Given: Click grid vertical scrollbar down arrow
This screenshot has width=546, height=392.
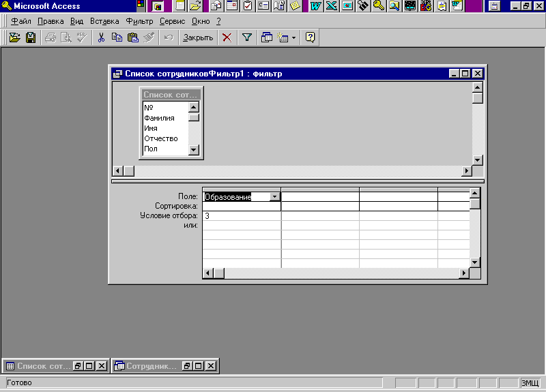Looking at the screenshot, I should (x=474, y=262).
